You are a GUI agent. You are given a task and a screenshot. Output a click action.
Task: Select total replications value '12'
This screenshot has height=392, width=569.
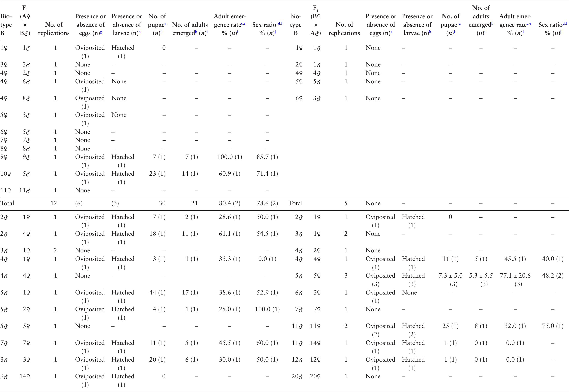coord(54,203)
